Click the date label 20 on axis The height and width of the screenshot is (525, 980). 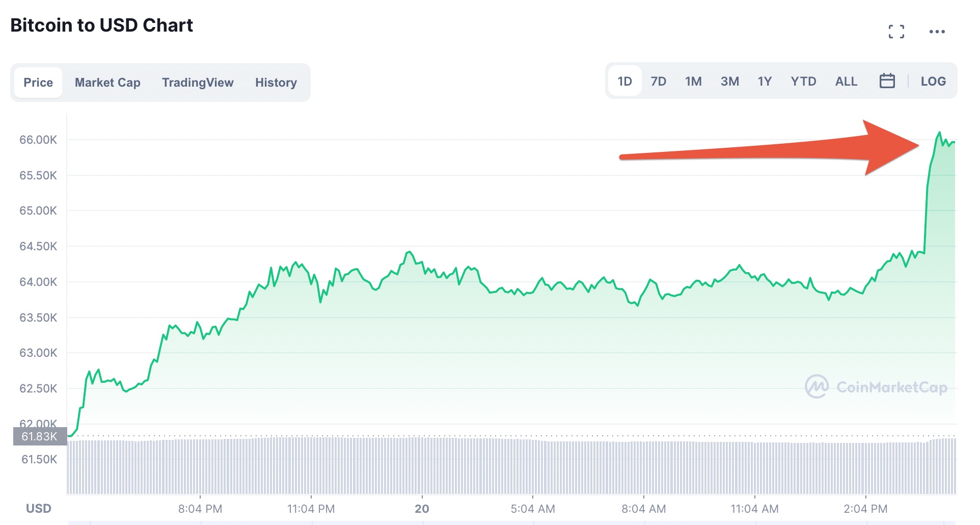(422, 509)
